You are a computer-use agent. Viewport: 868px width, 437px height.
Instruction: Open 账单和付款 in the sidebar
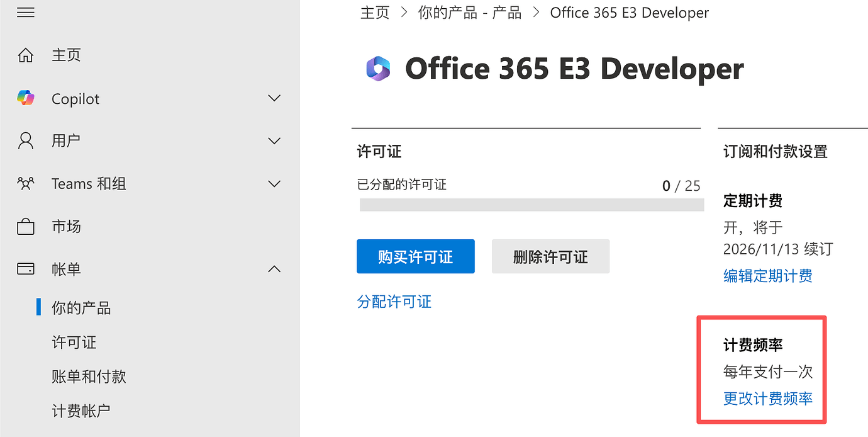(88, 376)
